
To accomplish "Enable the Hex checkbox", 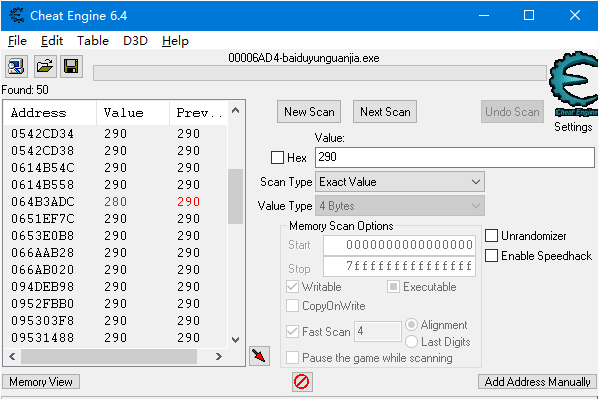I will pos(277,157).
